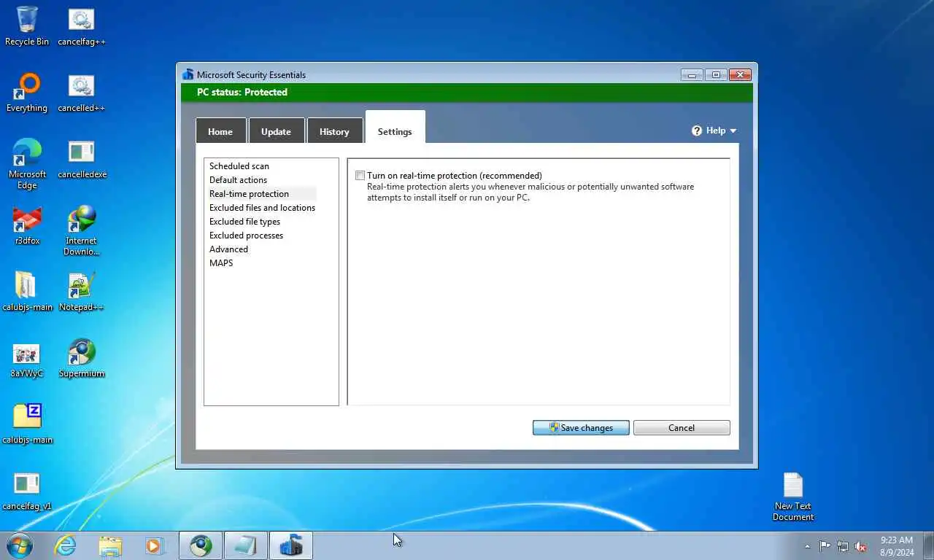
Task: Launch the Supermium browser shortcut
Action: tap(82, 358)
